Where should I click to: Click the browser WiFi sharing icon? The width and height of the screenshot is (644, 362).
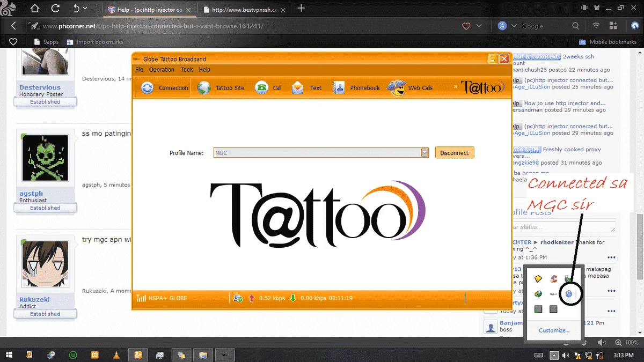click(x=596, y=26)
